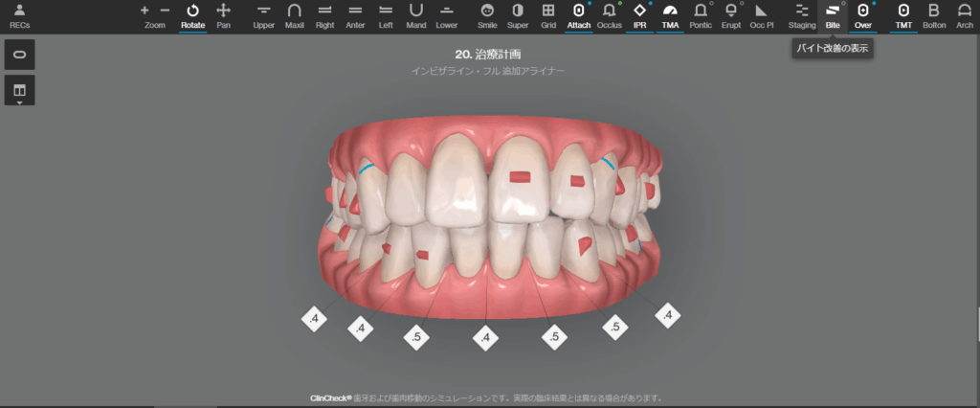This screenshot has width=980, height=408.
Task: Open the Arch width tool
Action: [965, 16]
